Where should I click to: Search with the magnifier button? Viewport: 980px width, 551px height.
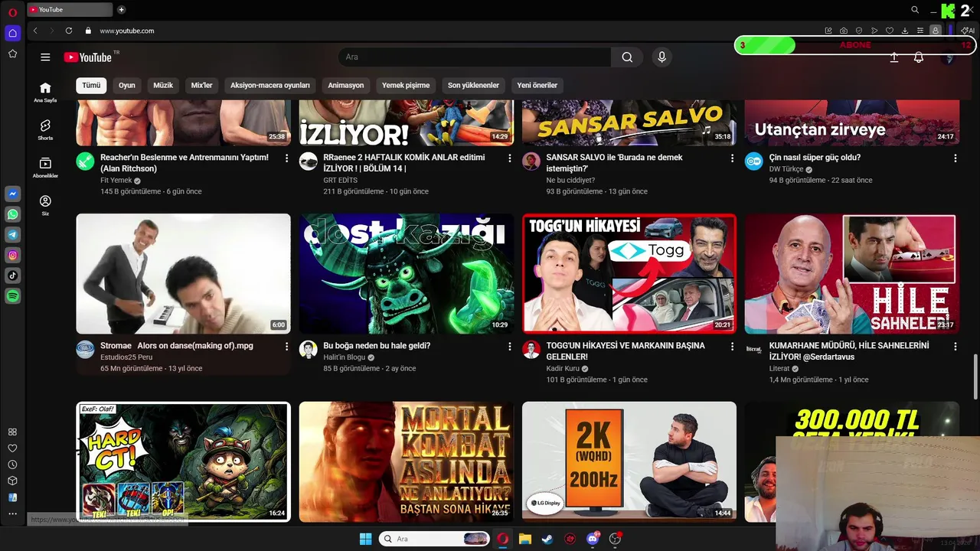click(627, 57)
